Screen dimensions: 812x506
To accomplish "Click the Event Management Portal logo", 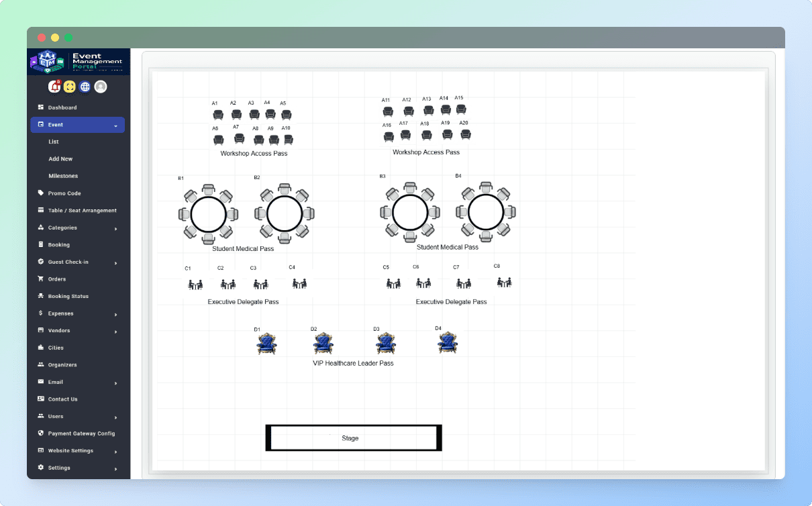I will [79, 62].
